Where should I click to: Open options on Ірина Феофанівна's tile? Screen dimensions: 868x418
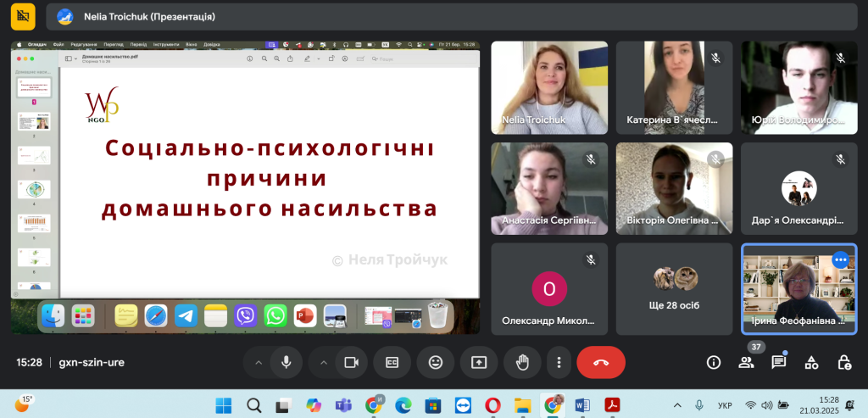(840, 259)
